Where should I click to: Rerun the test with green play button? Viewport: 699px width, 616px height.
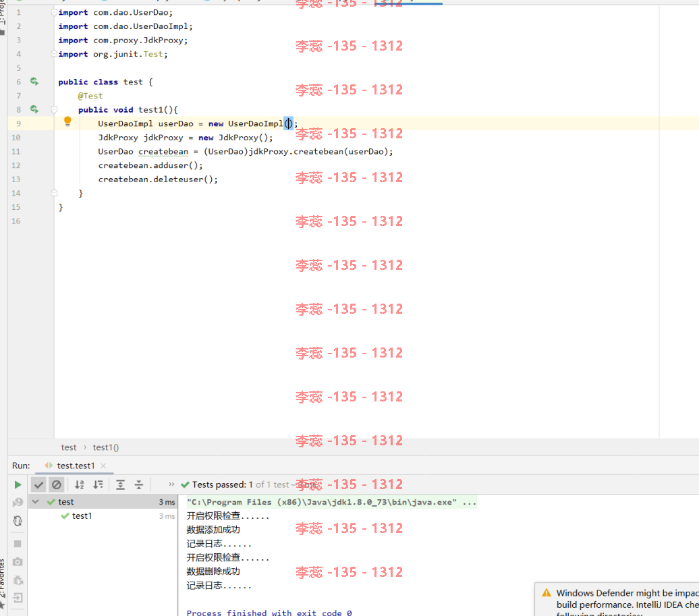pyautogui.click(x=18, y=484)
